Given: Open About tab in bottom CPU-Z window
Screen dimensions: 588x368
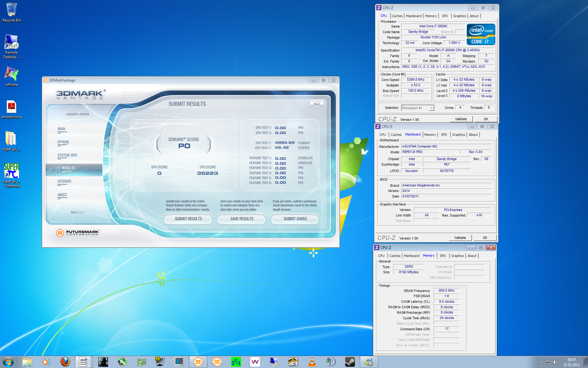Looking at the screenshot, I should click(x=472, y=256).
